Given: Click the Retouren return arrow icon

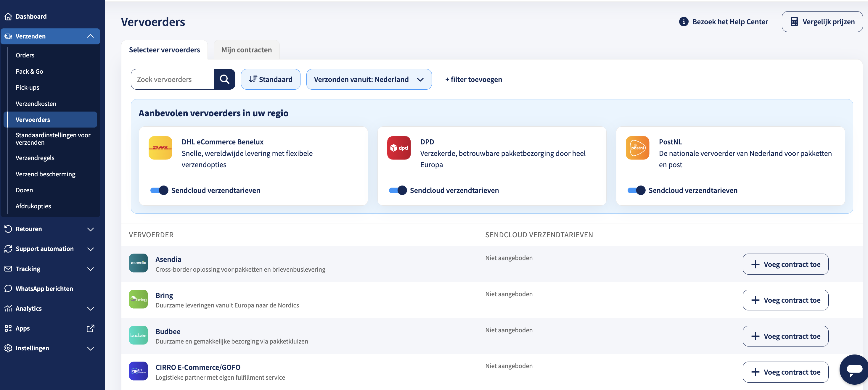Looking at the screenshot, I should (x=8, y=229).
